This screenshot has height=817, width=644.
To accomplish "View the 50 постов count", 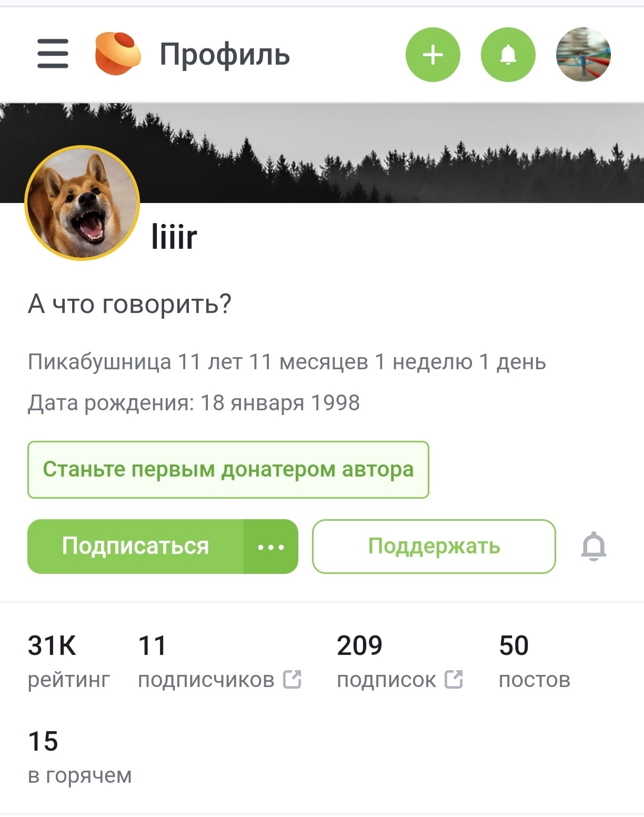I will click(534, 662).
